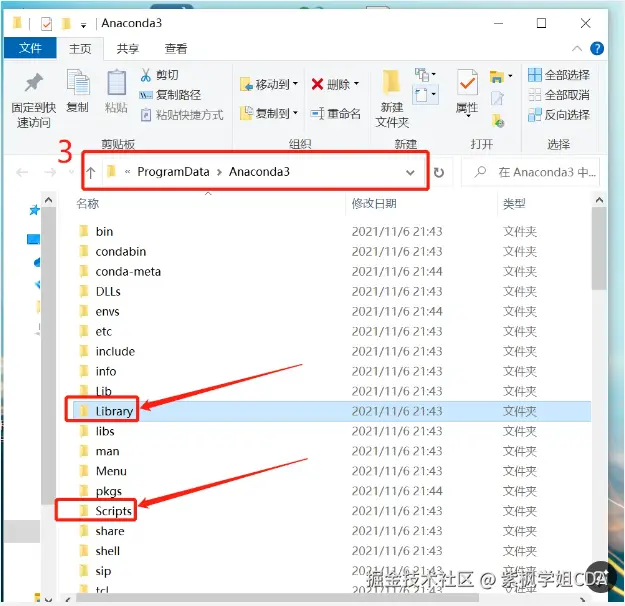Image resolution: width=625 pixels, height=606 pixels.
Task: Click Quick access star in sidebar
Action: click(34, 210)
